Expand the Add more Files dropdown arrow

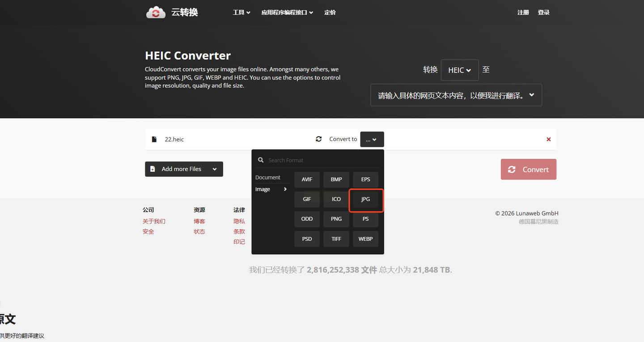(215, 169)
